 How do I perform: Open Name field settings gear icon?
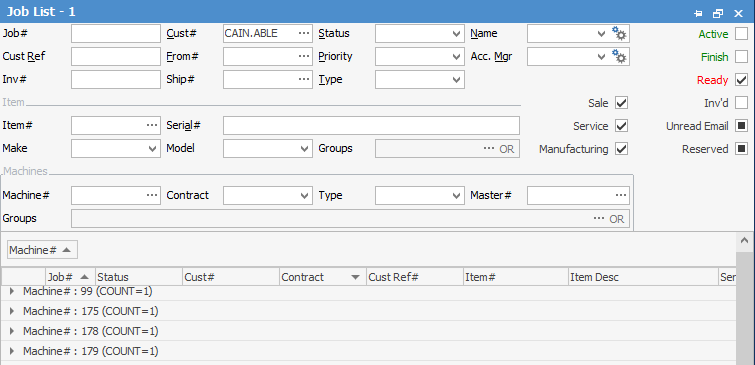pyautogui.click(x=619, y=34)
